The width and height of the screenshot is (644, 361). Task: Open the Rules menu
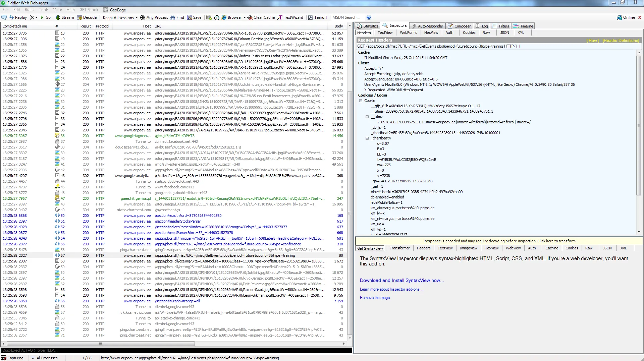[30, 10]
